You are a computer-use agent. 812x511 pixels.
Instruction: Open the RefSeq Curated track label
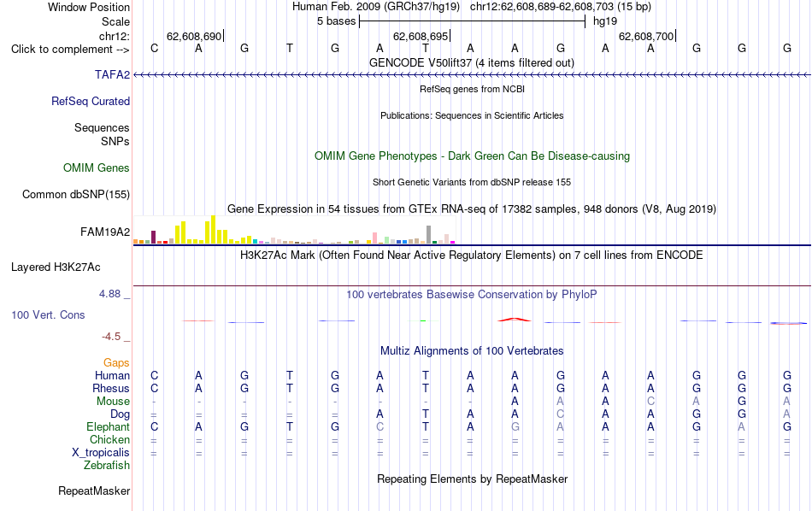(91, 101)
